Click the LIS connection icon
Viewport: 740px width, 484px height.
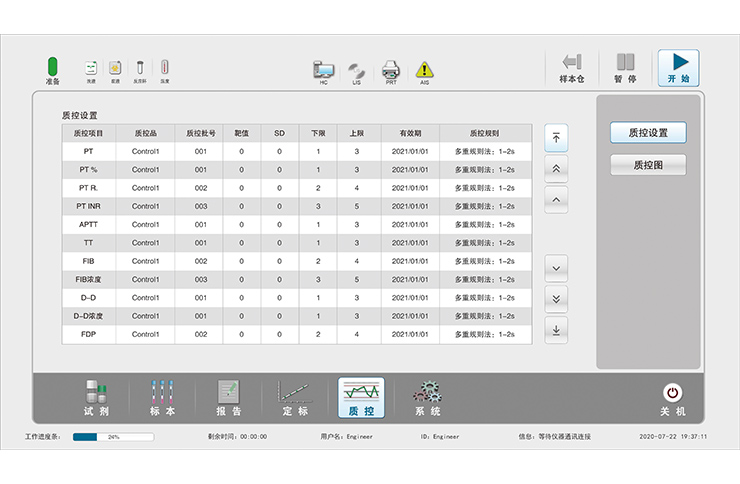click(x=356, y=70)
